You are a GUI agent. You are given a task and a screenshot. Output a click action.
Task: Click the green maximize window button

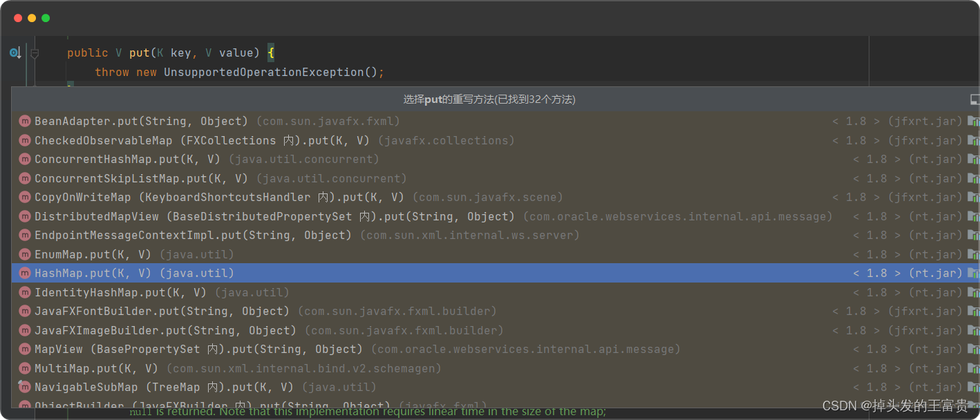(46, 18)
